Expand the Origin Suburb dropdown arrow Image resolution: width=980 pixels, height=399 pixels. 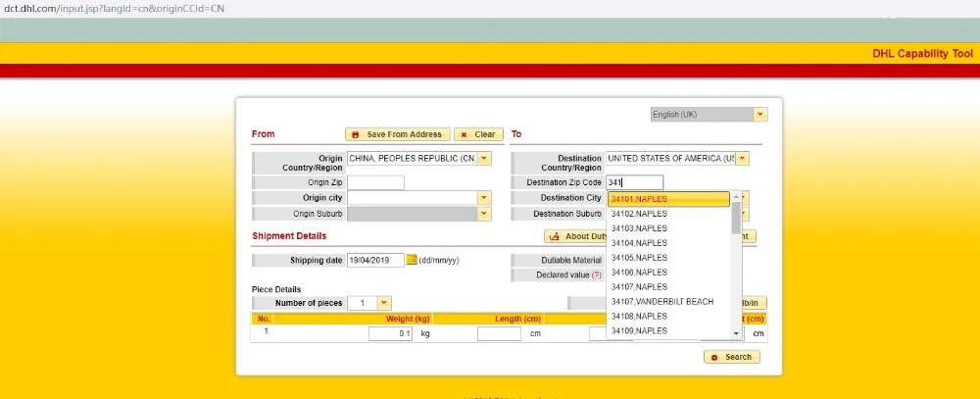point(485,214)
